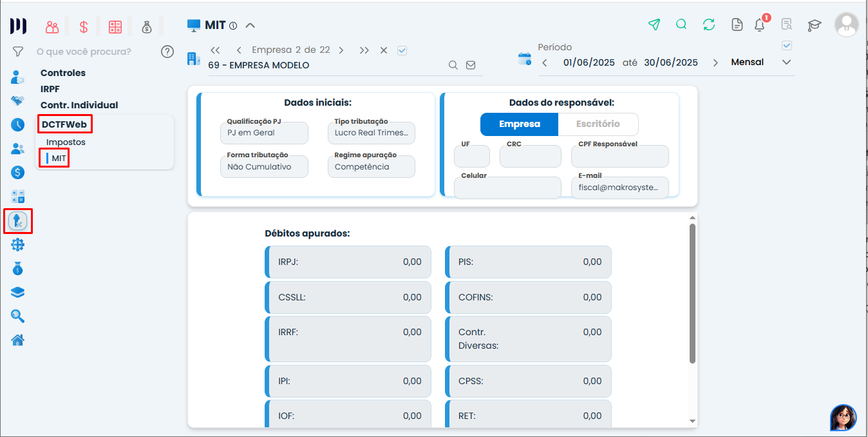
Task: Open the clock icon in left sidebar
Action: [18, 125]
